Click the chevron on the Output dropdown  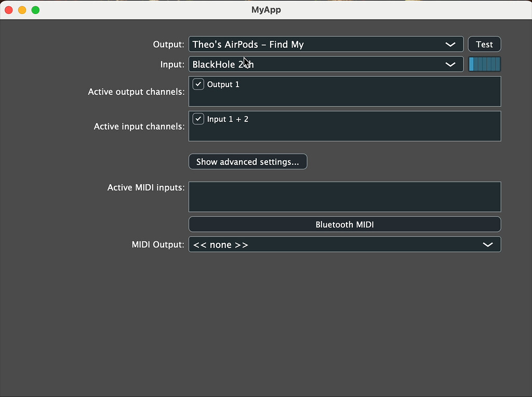[x=450, y=44]
